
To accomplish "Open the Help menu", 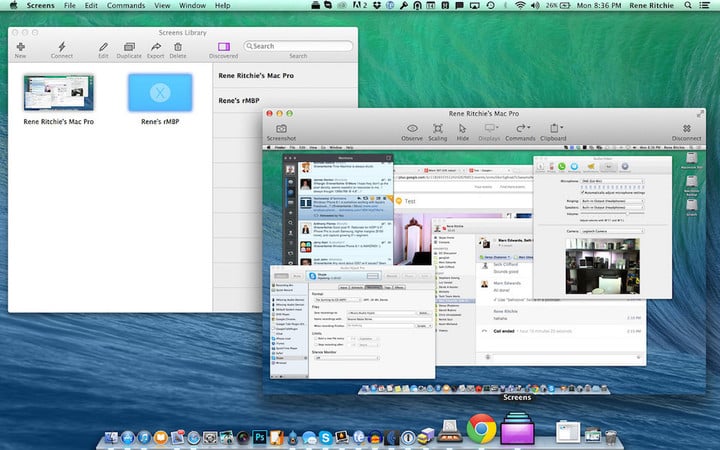I will [223, 6].
